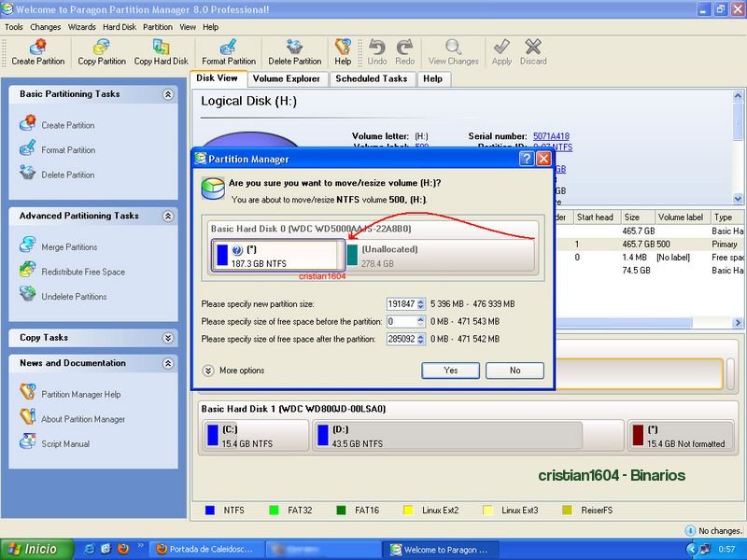747x560 pixels.
Task: Collapse the Basic Partitioning Tasks panel
Action: [x=168, y=94]
